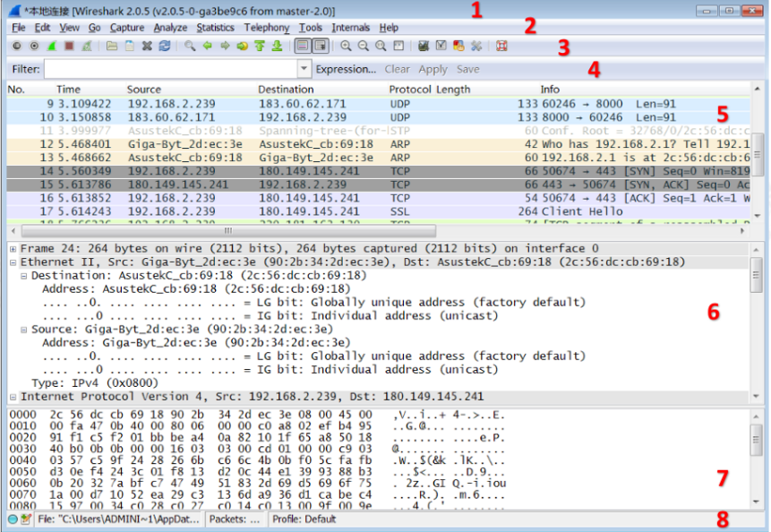The width and height of the screenshot is (771, 532).
Task: Select packet 12 ARP Who has row
Action: pyautogui.click(x=379, y=144)
